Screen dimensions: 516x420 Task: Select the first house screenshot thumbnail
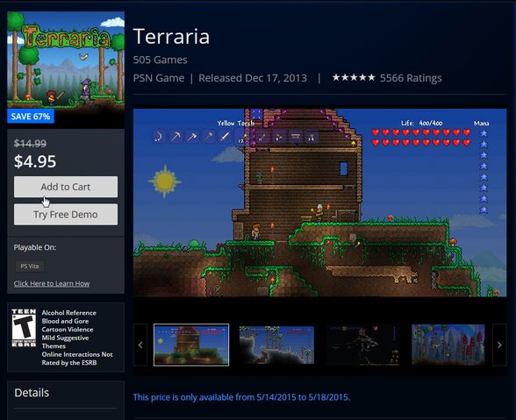click(191, 345)
